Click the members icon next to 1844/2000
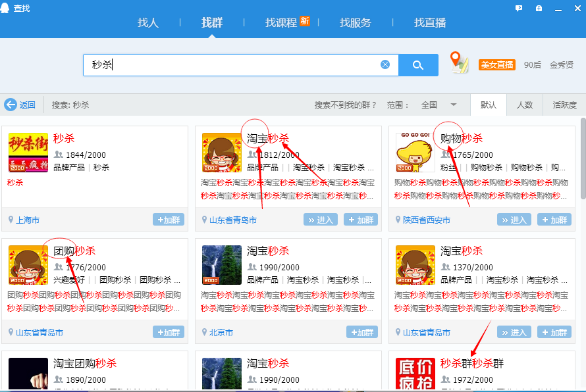The height and width of the screenshot is (392, 586). pyautogui.click(x=59, y=154)
